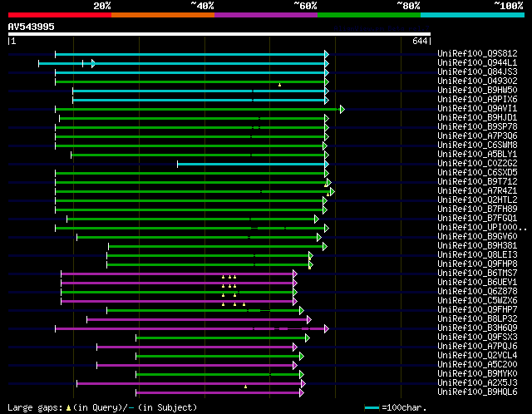Open hit UniRef100_Q84JS3
Screen dimensions: 532x414
(x=477, y=71)
